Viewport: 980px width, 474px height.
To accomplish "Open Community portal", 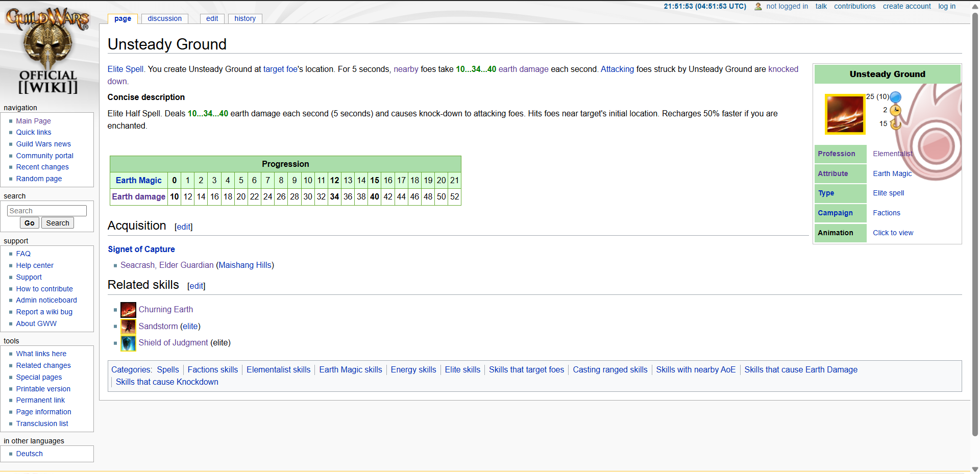I will (44, 156).
